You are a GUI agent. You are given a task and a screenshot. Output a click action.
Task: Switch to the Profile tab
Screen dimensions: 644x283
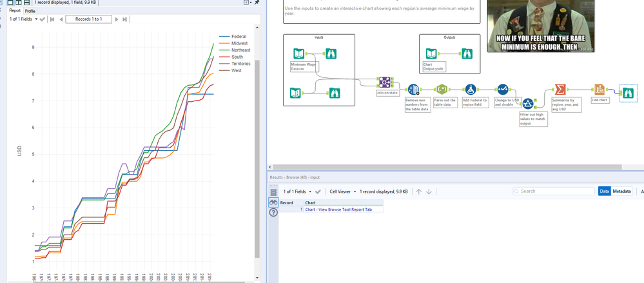[30, 11]
